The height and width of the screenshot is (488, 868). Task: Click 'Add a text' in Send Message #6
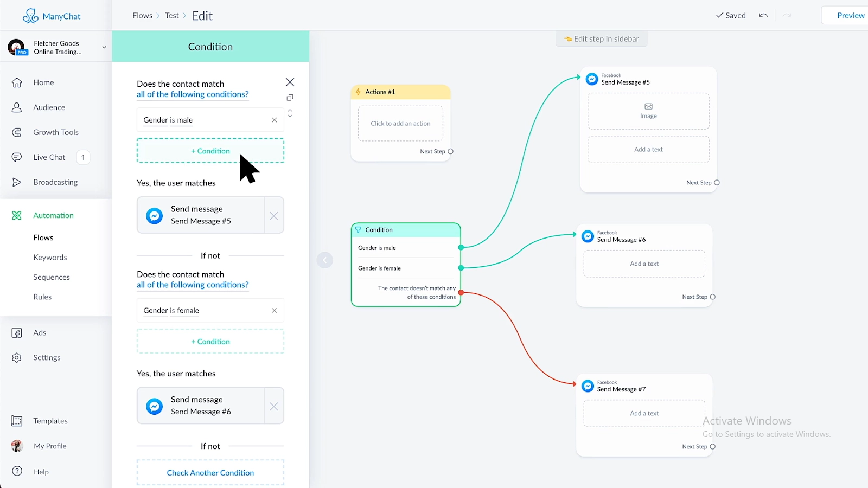coord(644,264)
